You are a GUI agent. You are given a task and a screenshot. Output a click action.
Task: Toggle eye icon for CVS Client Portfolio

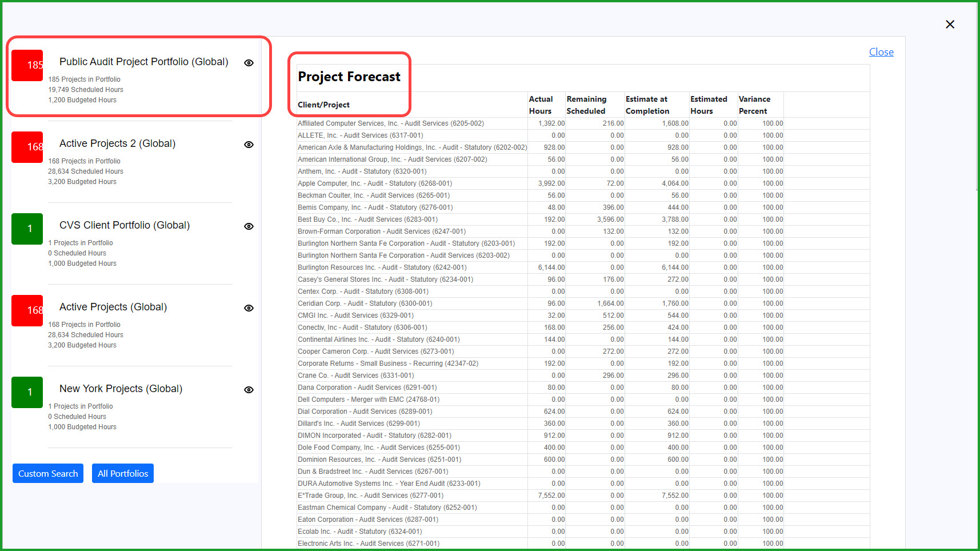coord(249,226)
